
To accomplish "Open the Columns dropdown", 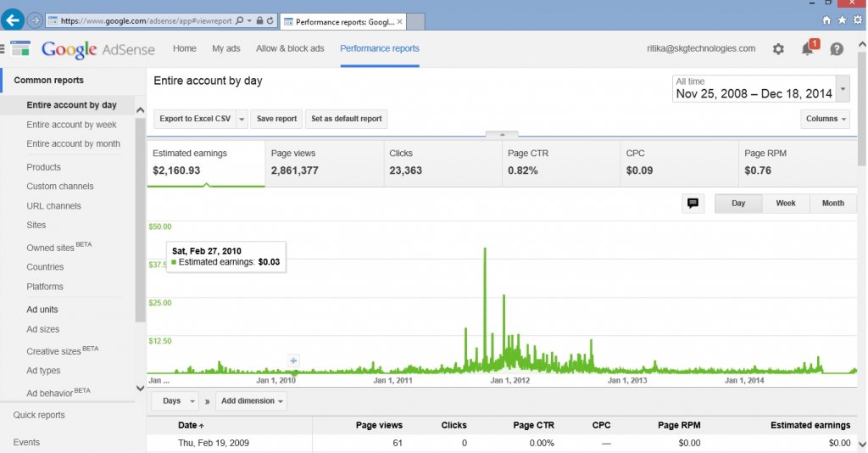I will (x=826, y=119).
